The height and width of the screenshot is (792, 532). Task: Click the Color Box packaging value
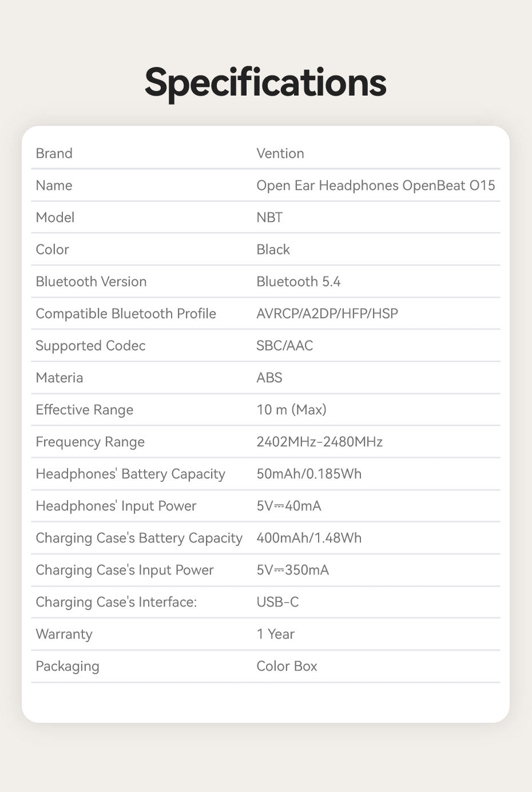pos(287,666)
